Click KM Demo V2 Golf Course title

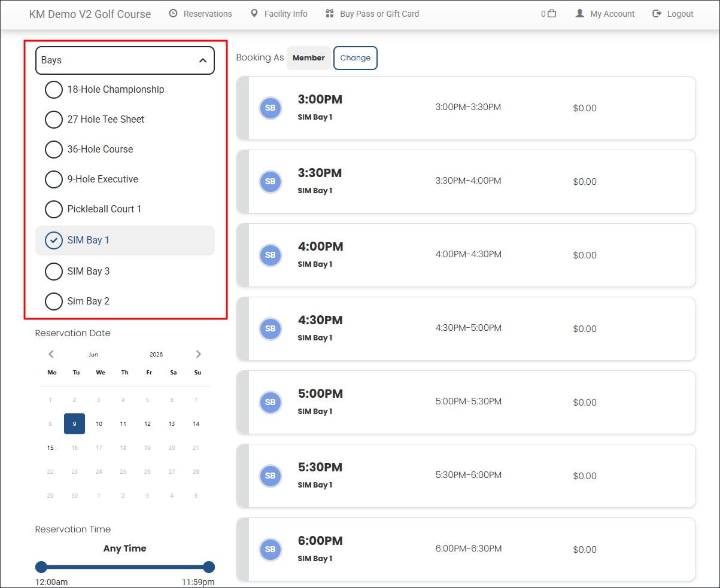pos(90,14)
